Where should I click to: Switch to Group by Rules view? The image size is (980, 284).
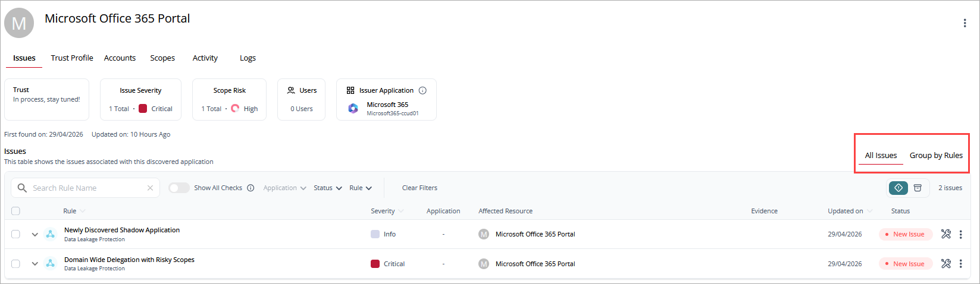click(936, 155)
